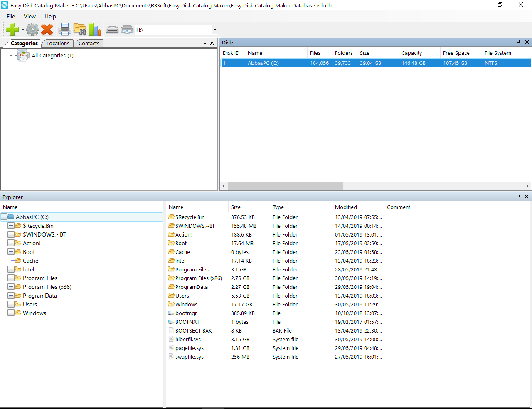The height and width of the screenshot is (409, 532).
Task: Select the AbbasPC (C:) disk row
Action: click(x=376, y=63)
